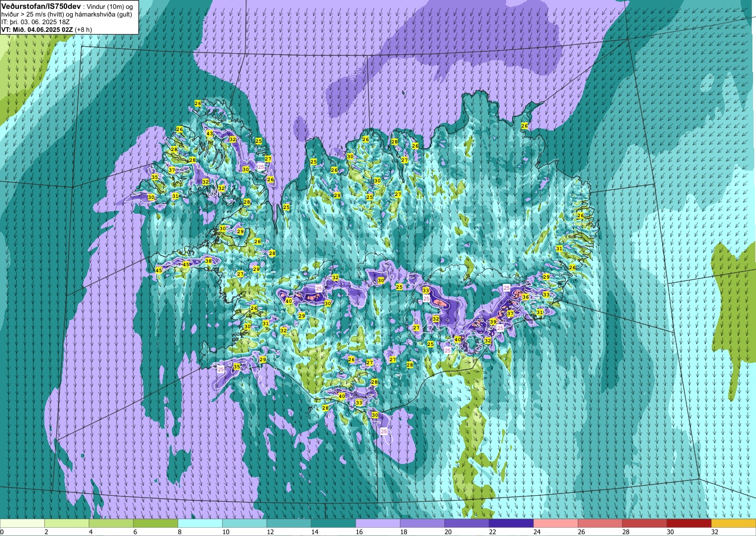756x536 pixels.
Task: Click the 0–2 m/s pale yellow legend swatch
Action: pos(22,523)
